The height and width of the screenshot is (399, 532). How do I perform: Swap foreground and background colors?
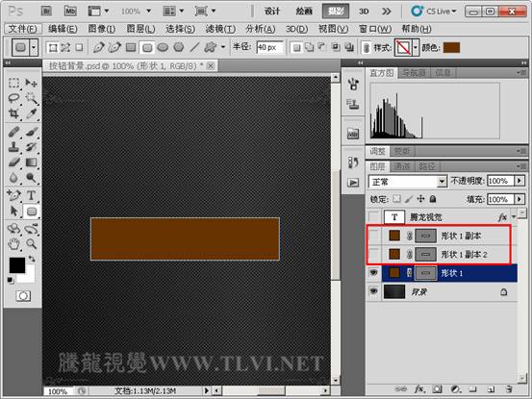[x=32, y=259]
